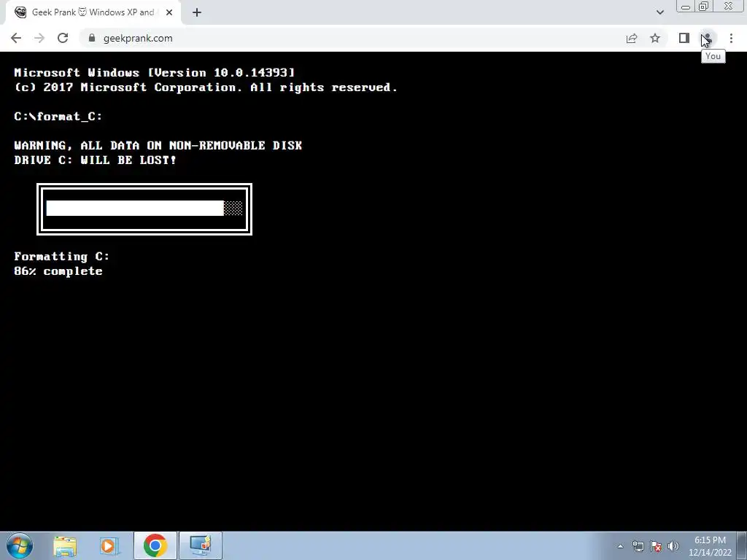Close the Chrome window
747x560 pixels.
pyautogui.click(x=729, y=6)
